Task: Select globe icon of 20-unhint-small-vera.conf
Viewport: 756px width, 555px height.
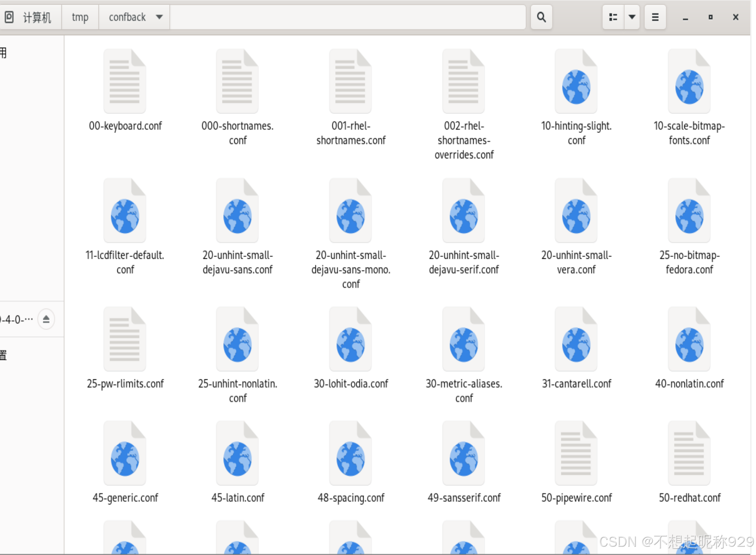Action: tap(576, 210)
